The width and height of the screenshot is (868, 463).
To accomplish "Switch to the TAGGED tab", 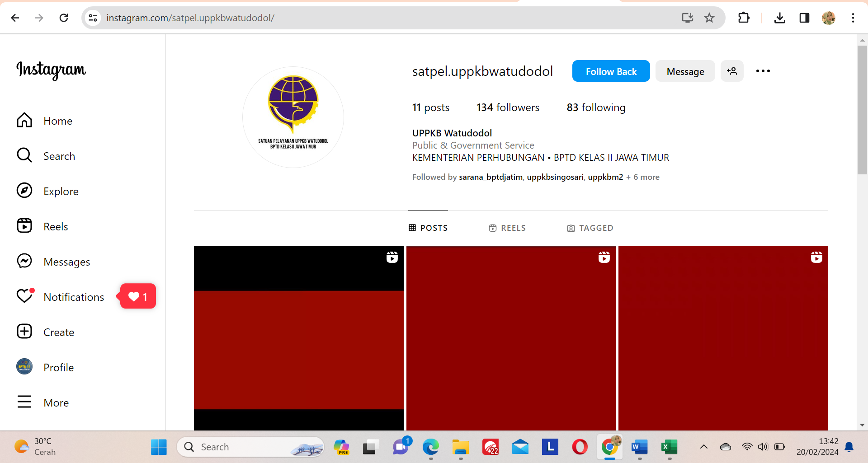I will [590, 228].
